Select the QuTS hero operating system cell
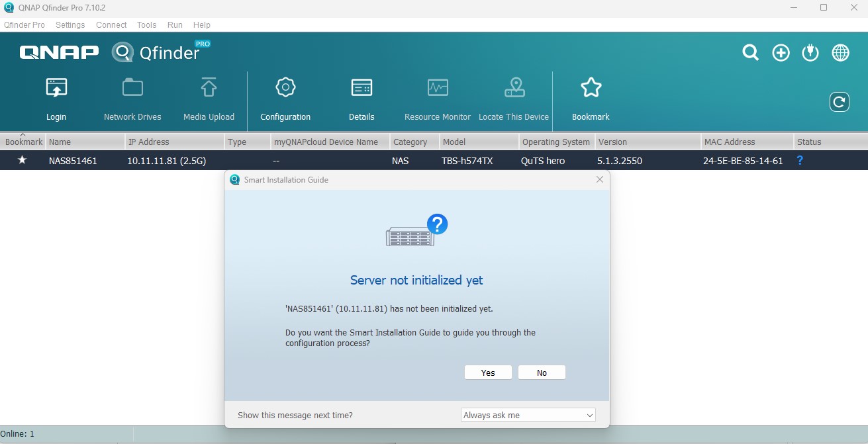 (543, 160)
